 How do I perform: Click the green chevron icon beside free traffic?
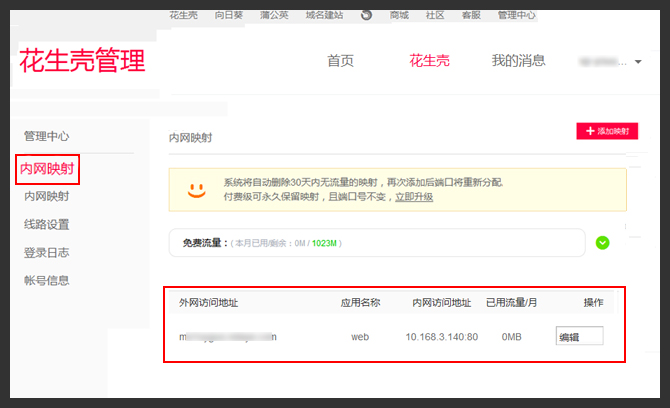coord(602,242)
